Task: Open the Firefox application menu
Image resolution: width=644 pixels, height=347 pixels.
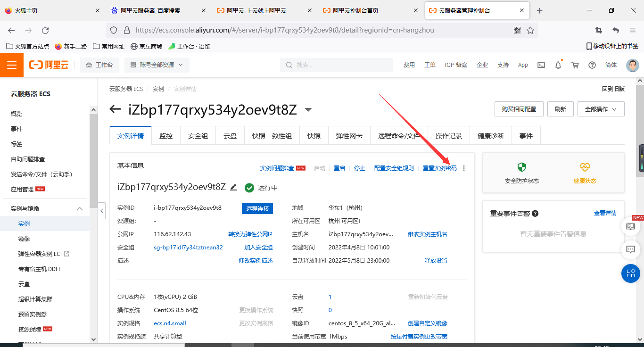Action: pos(633,30)
